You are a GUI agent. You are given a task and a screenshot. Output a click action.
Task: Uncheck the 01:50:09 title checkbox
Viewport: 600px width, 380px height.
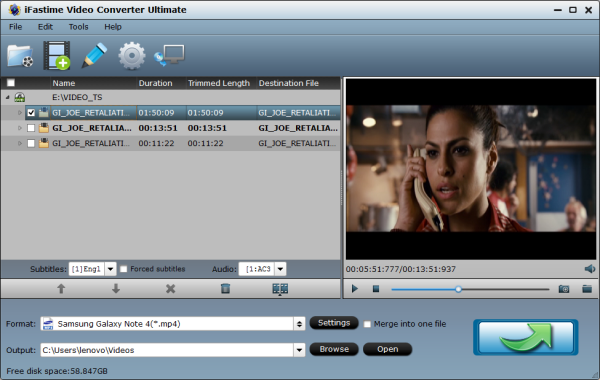coord(31,113)
